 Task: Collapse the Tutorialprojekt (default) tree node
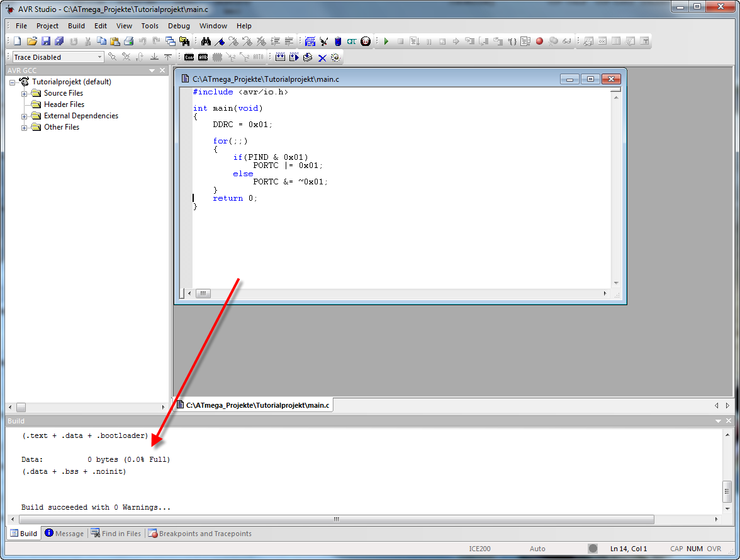[13, 82]
